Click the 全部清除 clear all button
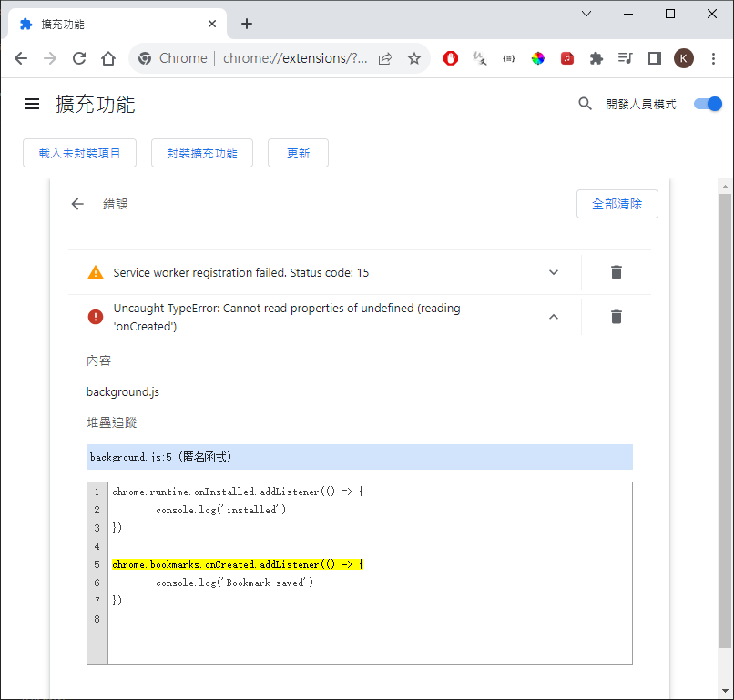The image size is (734, 700). tap(617, 204)
